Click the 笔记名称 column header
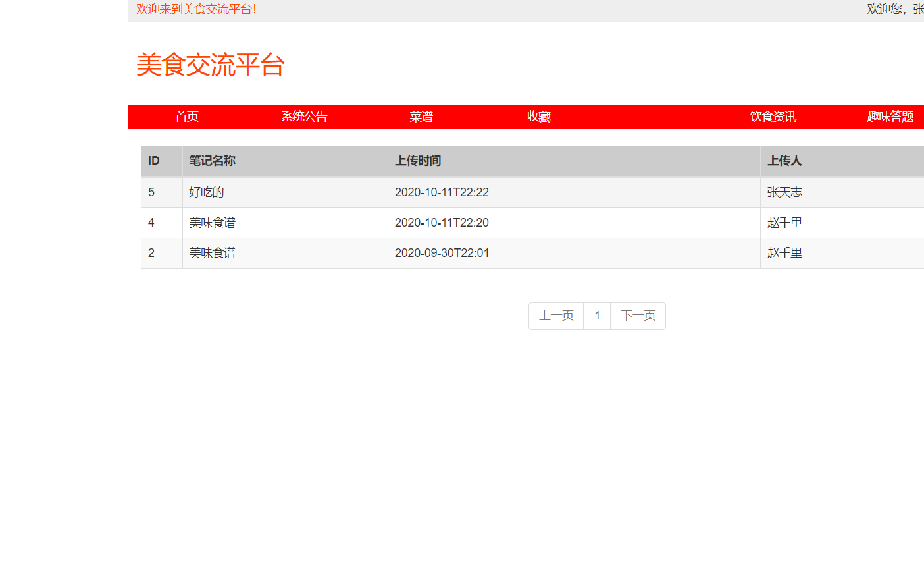The height and width of the screenshot is (577, 924). coord(212,161)
